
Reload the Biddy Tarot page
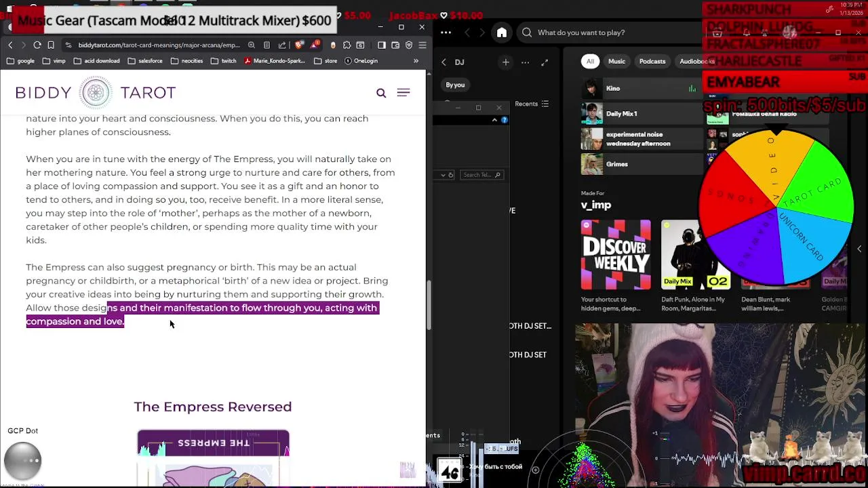point(37,45)
